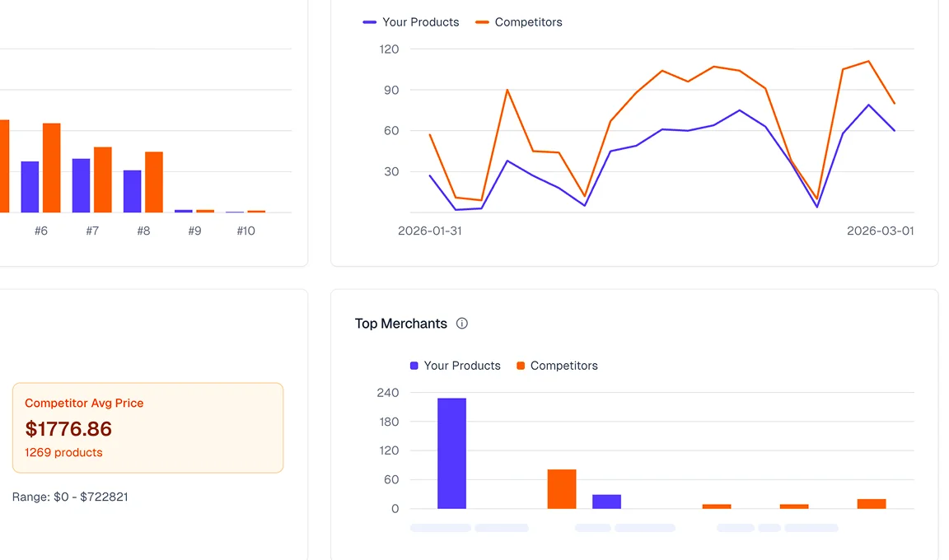This screenshot has height=560, width=949.
Task: Click the 2026-01-31 date label
Action: point(429,231)
